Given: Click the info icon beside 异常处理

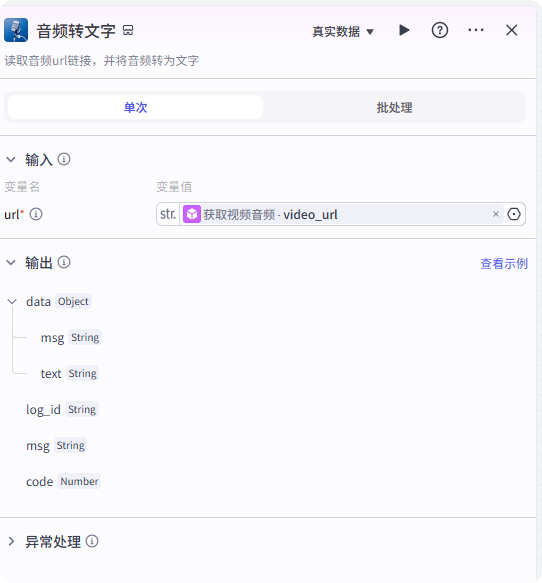Looking at the screenshot, I should pyautogui.click(x=92, y=541).
